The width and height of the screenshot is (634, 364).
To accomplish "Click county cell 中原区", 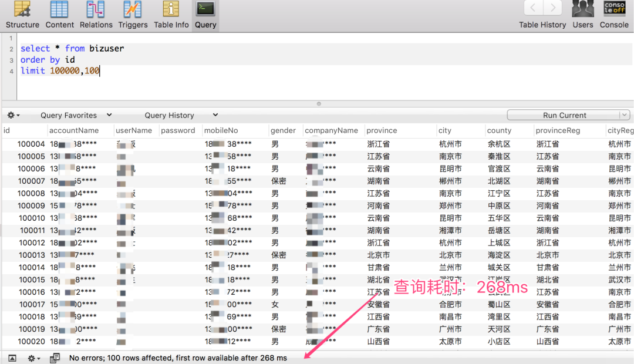I will pyautogui.click(x=499, y=206).
